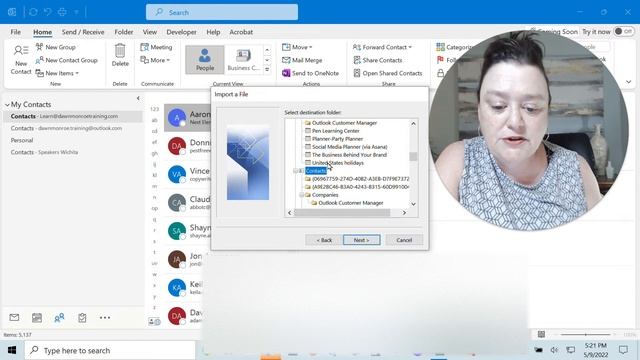Screen dimensions: 640x360
Task: Switch to People view
Action: pyautogui.click(x=204, y=60)
